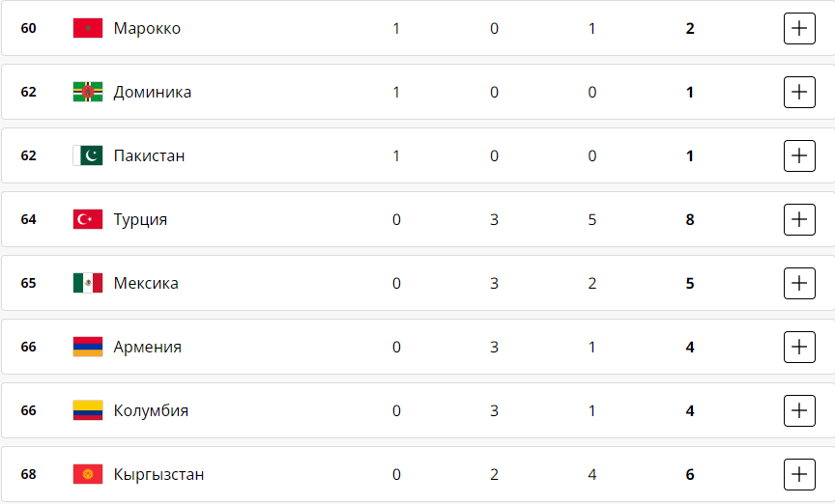
Task: Select the Кыргызстан country name
Action: click(x=158, y=474)
